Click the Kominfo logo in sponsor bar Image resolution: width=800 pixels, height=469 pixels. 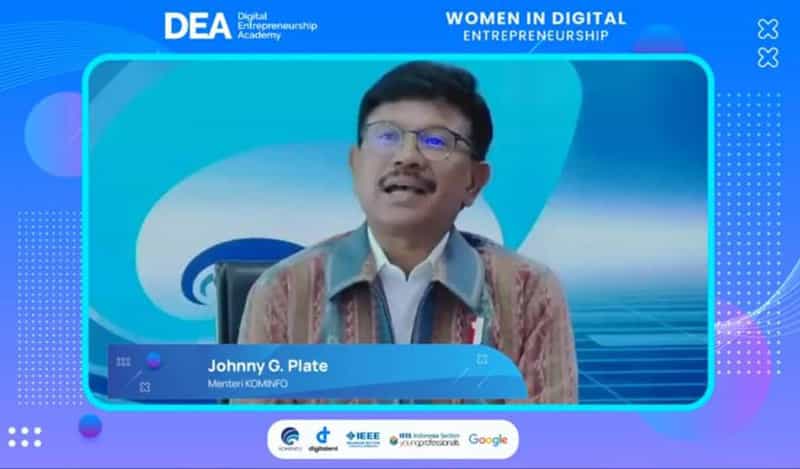289,440
